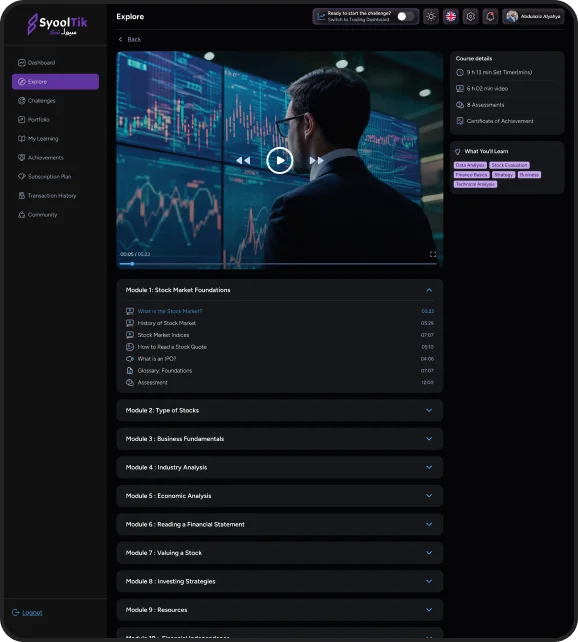Open settings via the gear icon
Screen dimensions: 578x642
pos(471,16)
